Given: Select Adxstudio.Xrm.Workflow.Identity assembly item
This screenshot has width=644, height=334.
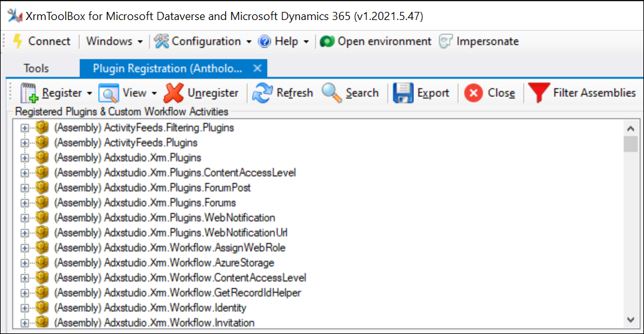Looking at the screenshot, I should [x=175, y=308].
